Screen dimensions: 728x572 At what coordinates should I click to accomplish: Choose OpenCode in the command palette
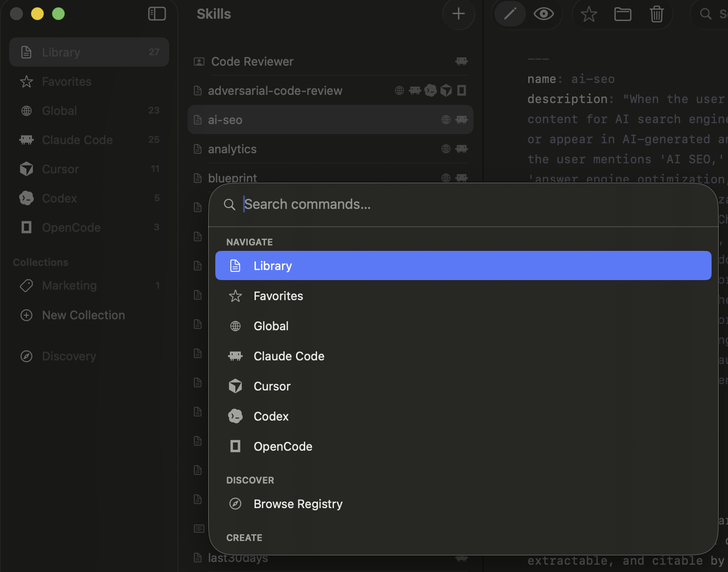[x=463, y=447]
